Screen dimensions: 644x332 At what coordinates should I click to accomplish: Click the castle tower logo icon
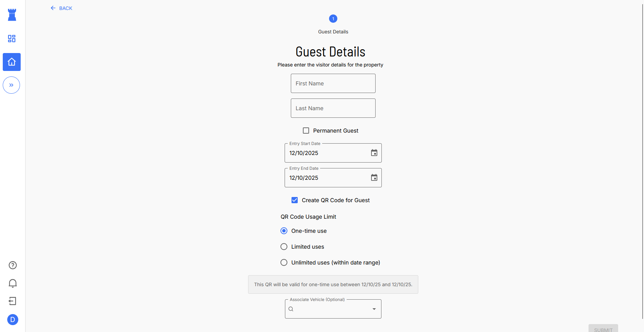pyautogui.click(x=12, y=15)
